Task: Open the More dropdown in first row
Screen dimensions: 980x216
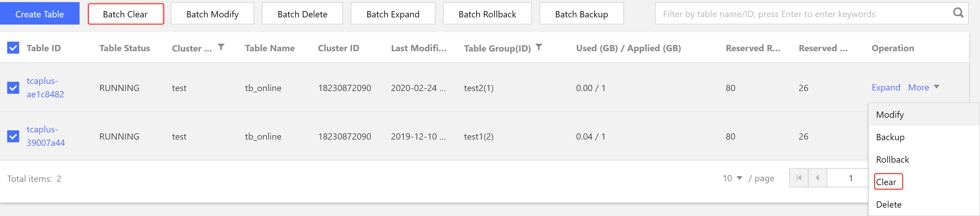Action: (x=923, y=87)
